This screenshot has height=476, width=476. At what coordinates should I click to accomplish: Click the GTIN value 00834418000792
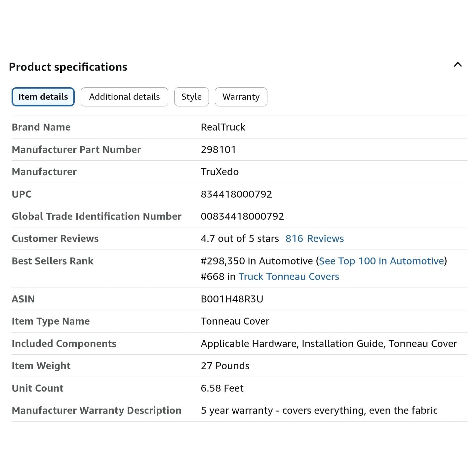coord(242,217)
